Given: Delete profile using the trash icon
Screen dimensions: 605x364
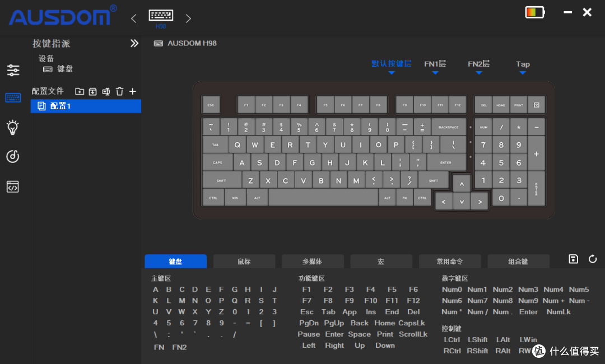Looking at the screenshot, I should coord(120,91).
